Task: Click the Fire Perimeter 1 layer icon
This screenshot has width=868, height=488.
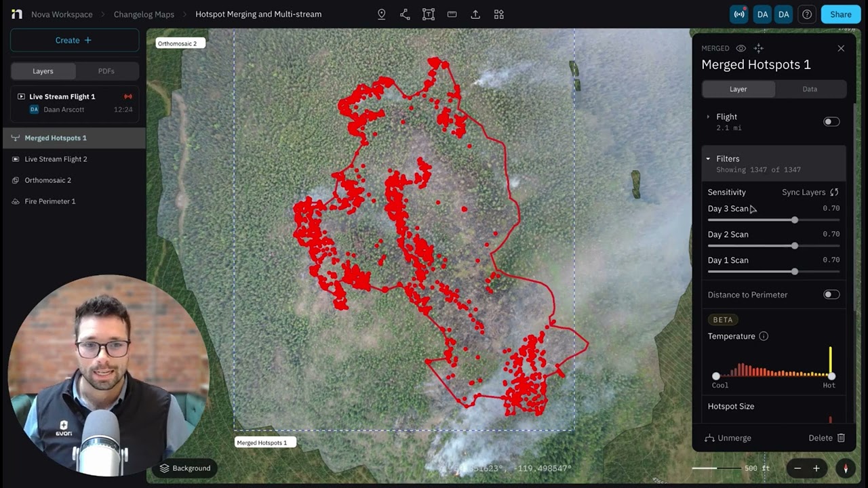Action: pyautogui.click(x=16, y=201)
